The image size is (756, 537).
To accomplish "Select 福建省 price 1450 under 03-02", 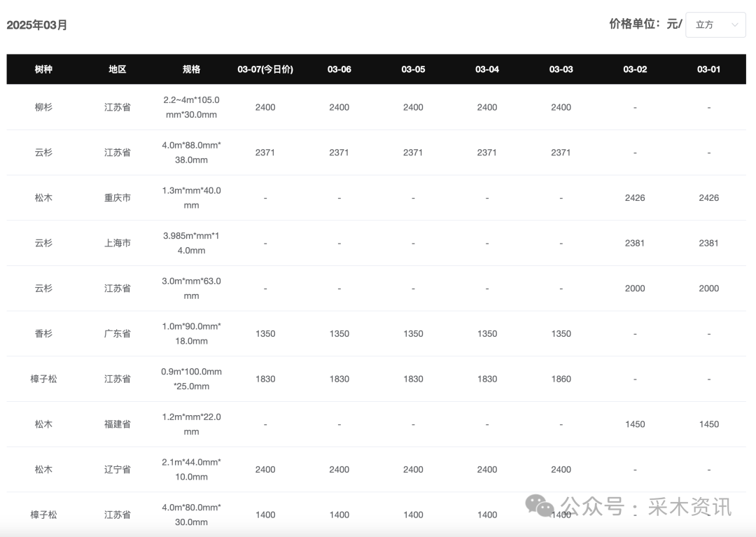I will tap(635, 424).
